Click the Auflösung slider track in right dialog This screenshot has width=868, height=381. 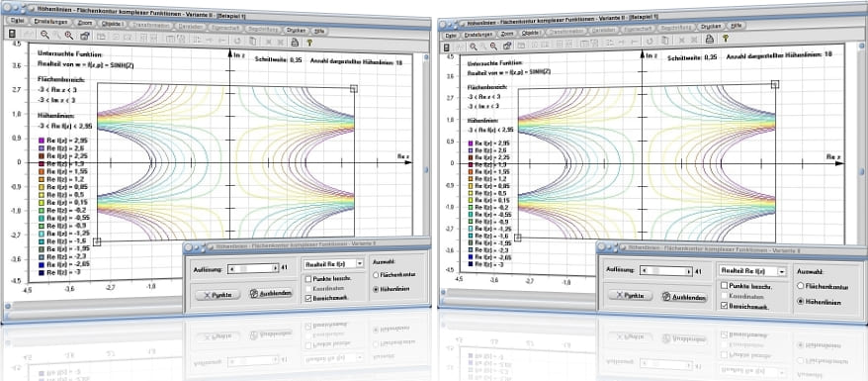click(666, 271)
